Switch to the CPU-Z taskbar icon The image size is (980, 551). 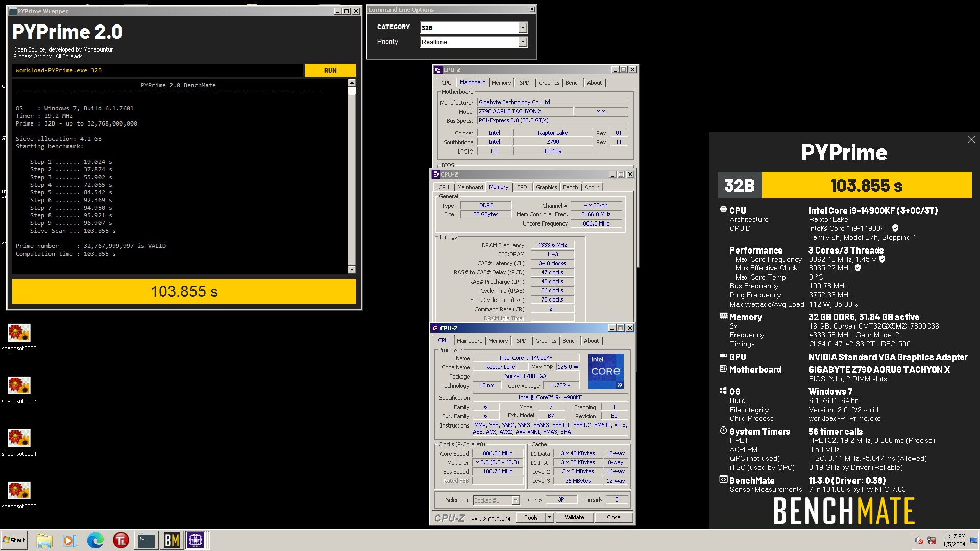(196, 540)
